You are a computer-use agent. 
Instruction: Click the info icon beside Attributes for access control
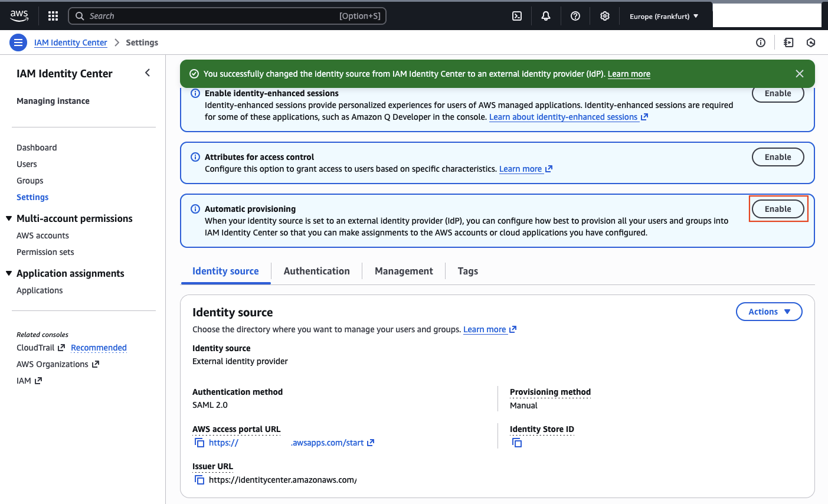tap(195, 156)
